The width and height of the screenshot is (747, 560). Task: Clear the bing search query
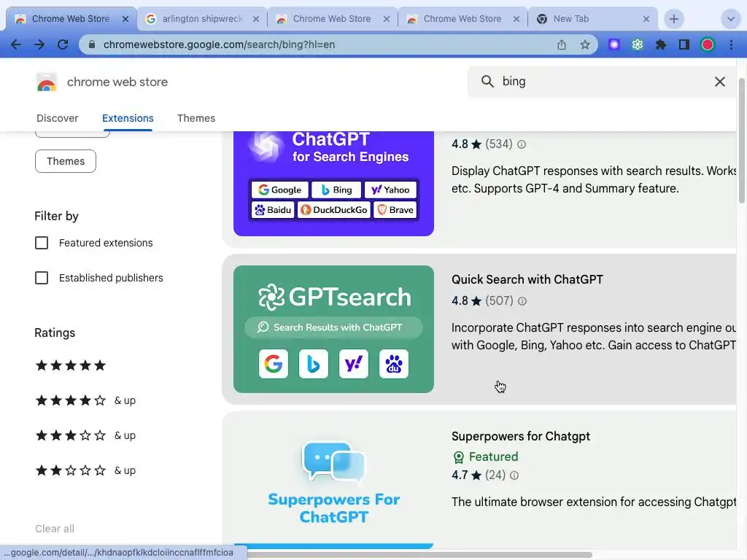click(x=720, y=82)
